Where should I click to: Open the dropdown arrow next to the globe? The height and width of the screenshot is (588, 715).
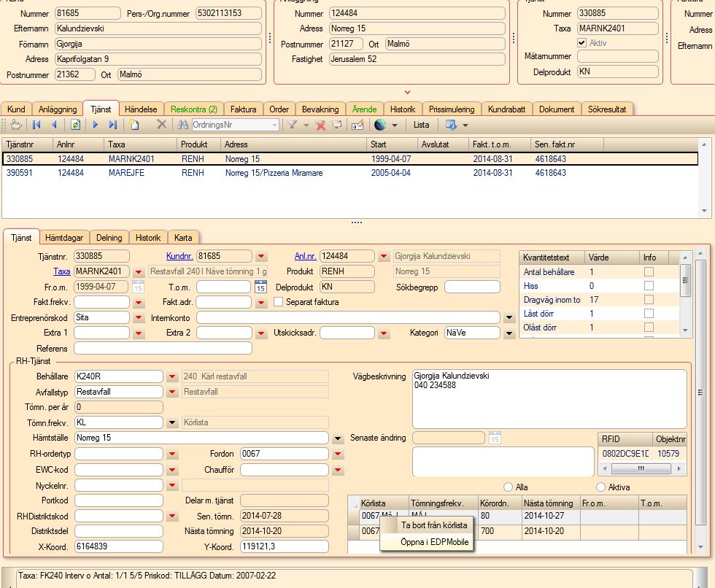[x=395, y=125]
